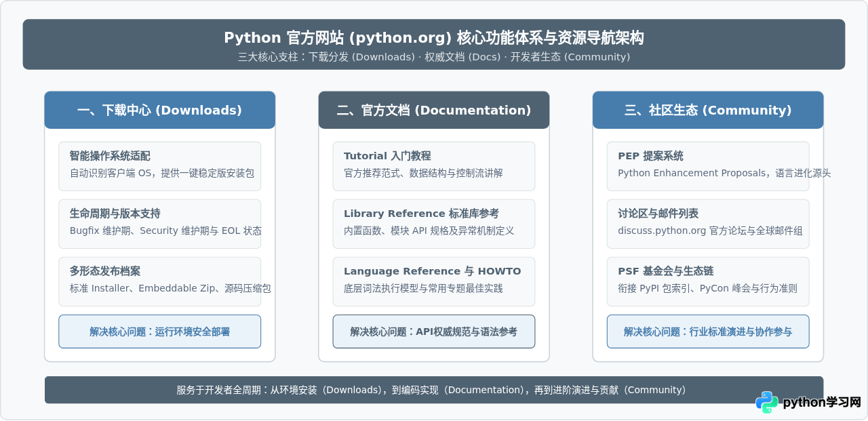Viewport: 868px width, 421px height.
Task: Click the 智能操作系统适配 card title
Action: 110,156
